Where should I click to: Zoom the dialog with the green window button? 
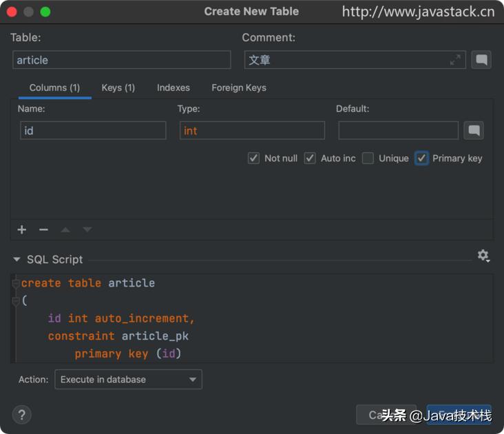click(x=45, y=12)
